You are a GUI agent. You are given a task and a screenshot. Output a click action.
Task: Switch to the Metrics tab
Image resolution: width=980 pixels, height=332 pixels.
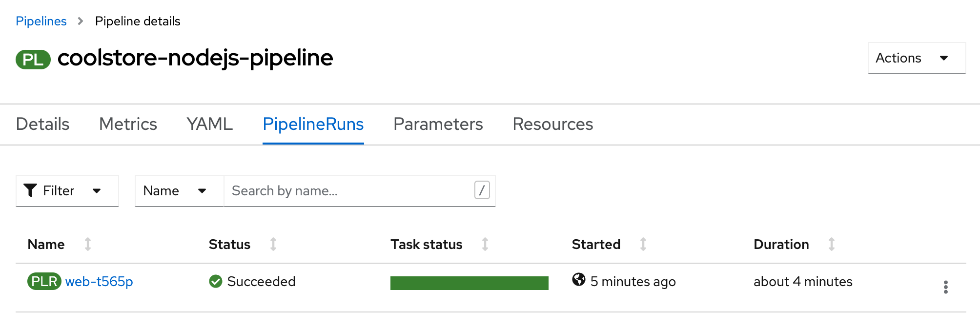click(x=128, y=124)
